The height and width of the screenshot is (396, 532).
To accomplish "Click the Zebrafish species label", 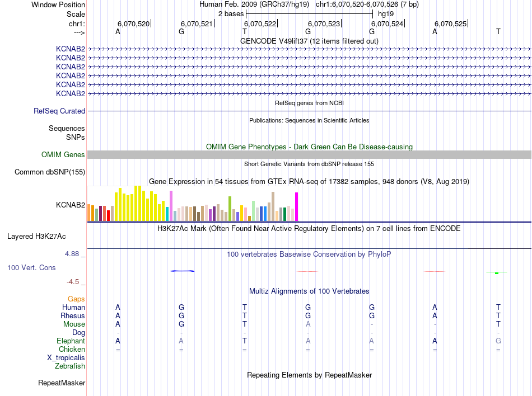I will pos(70,366).
